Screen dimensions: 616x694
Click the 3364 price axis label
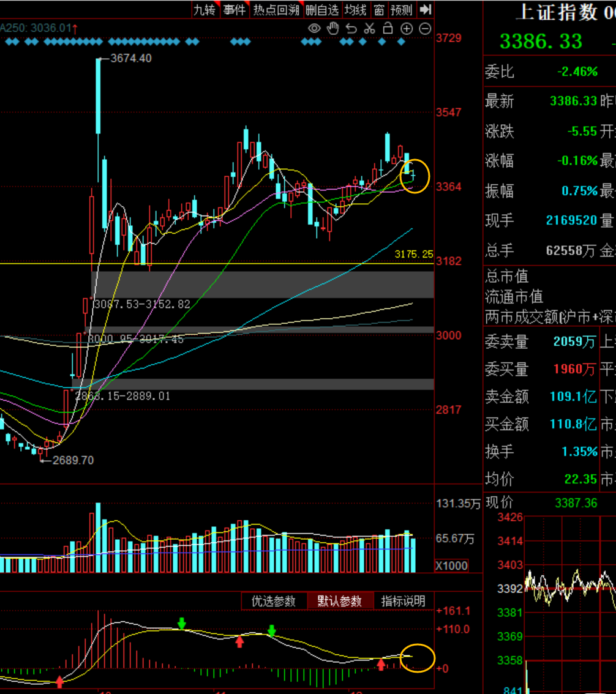pyautogui.click(x=449, y=187)
